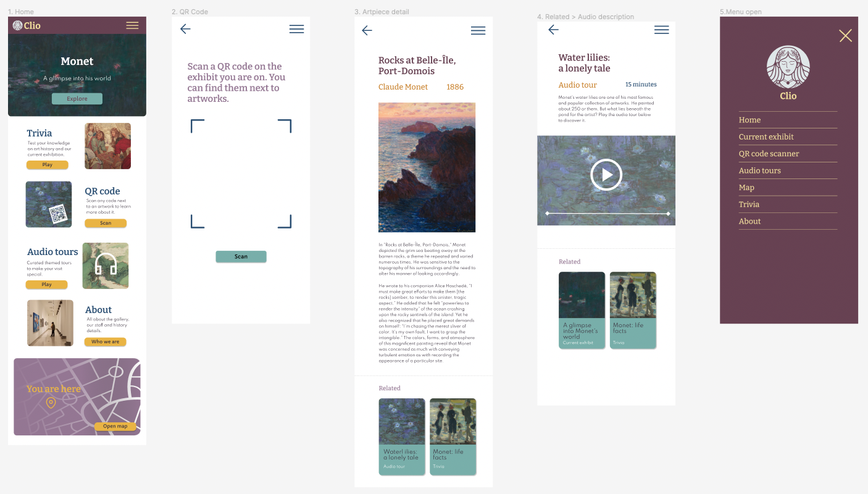This screenshot has width=868, height=494.
Task: Click the Audio tour label on Audio description screen
Action: [578, 85]
